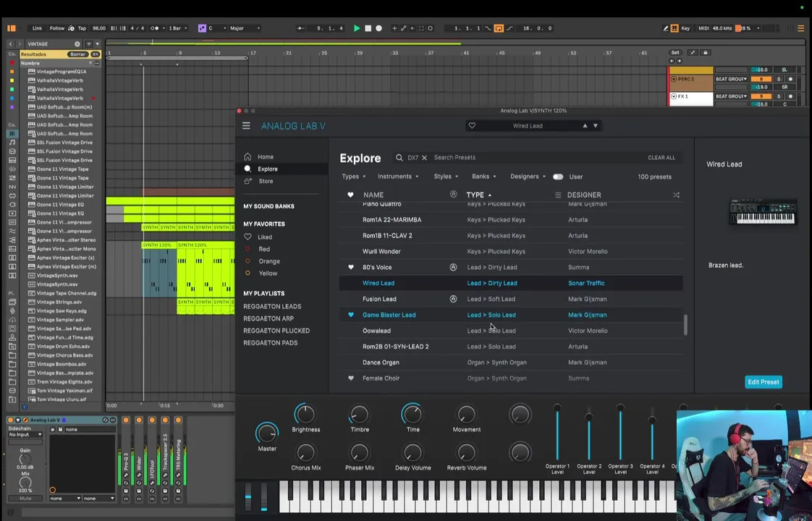Screen dimensions: 812x521
Task: Go to the previous preset with up arrow
Action: pyautogui.click(x=585, y=126)
